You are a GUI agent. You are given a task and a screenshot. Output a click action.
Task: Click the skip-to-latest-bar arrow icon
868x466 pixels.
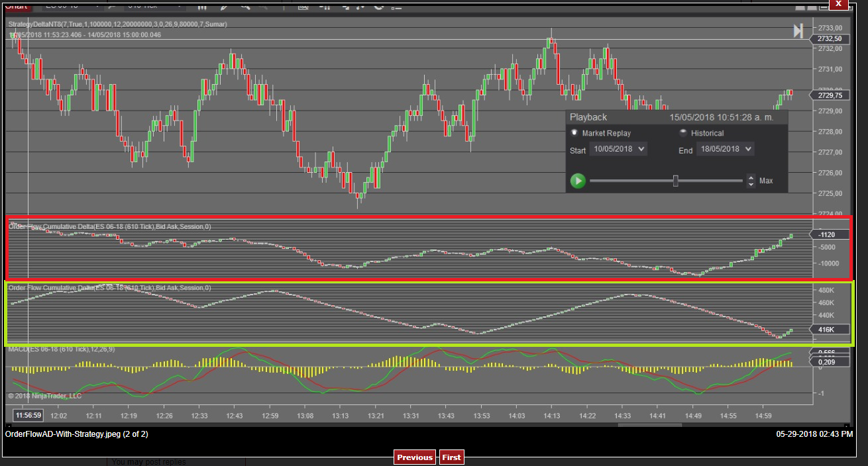coord(798,31)
